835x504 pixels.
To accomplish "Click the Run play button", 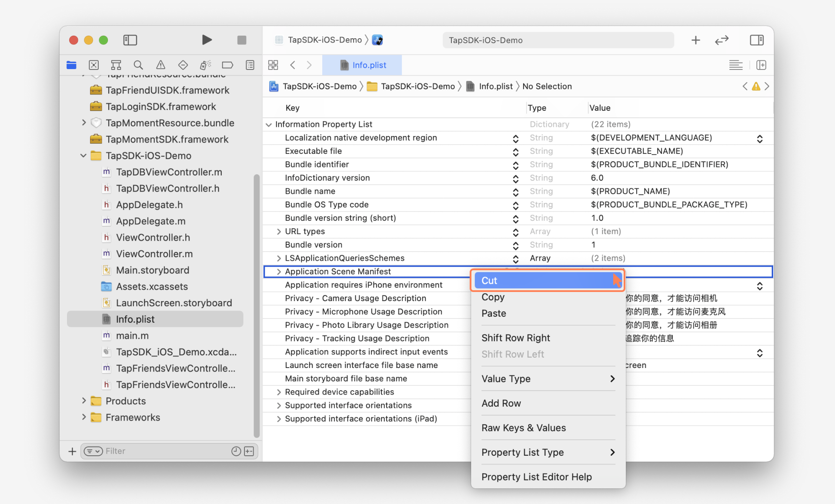I will [207, 40].
